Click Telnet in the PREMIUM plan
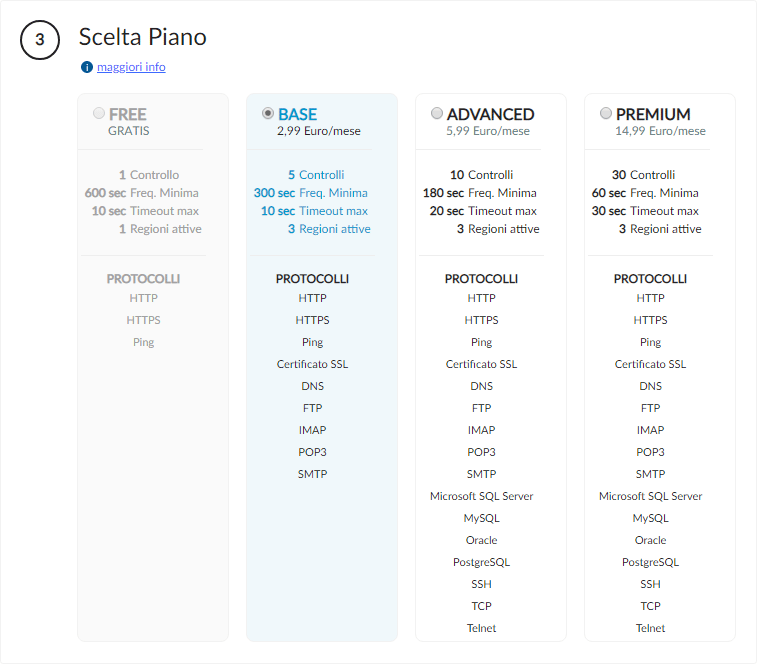This screenshot has height=664, width=757. 650,628
